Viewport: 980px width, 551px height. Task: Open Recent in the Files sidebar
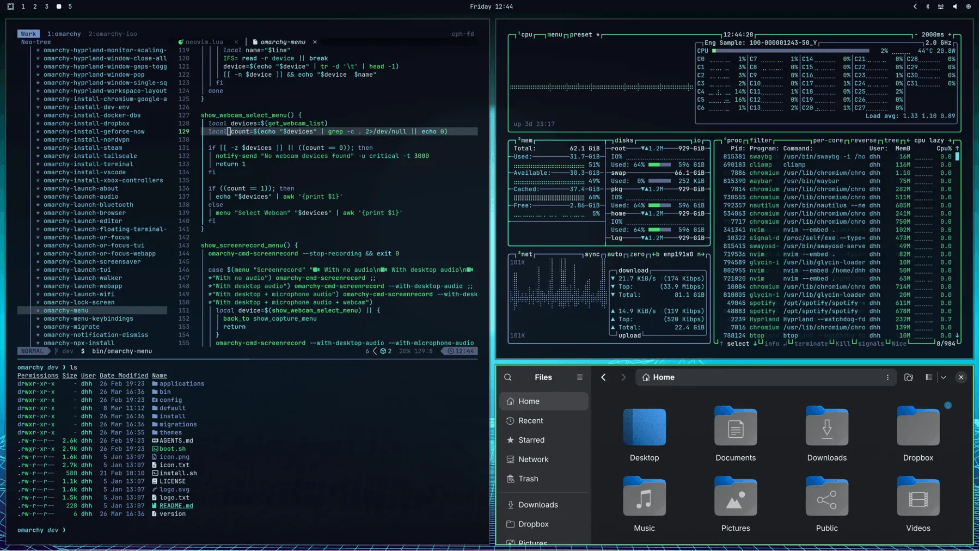(543, 421)
